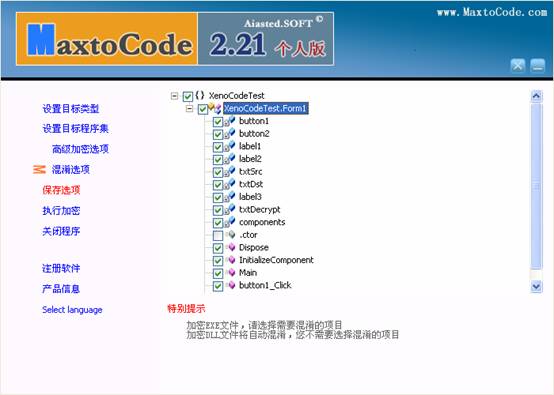Image resolution: width=554 pixels, height=395 pixels.
Task: Select the button1_Click tree row
Action: (x=265, y=285)
